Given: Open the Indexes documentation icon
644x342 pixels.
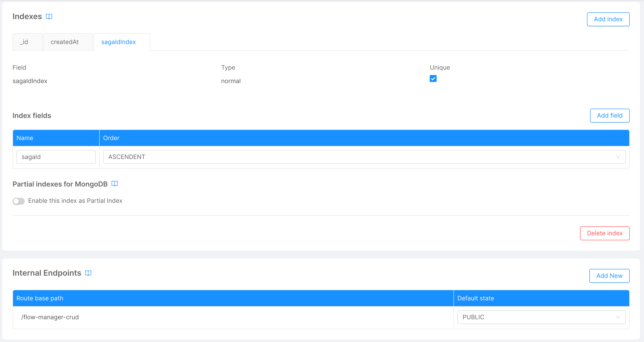Looking at the screenshot, I should (x=49, y=16).
